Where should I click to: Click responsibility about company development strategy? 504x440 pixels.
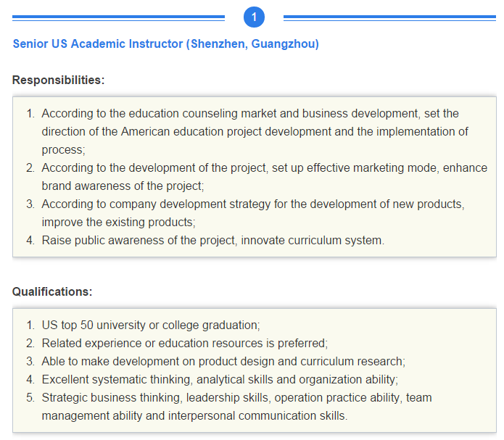pyautogui.click(x=252, y=204)
